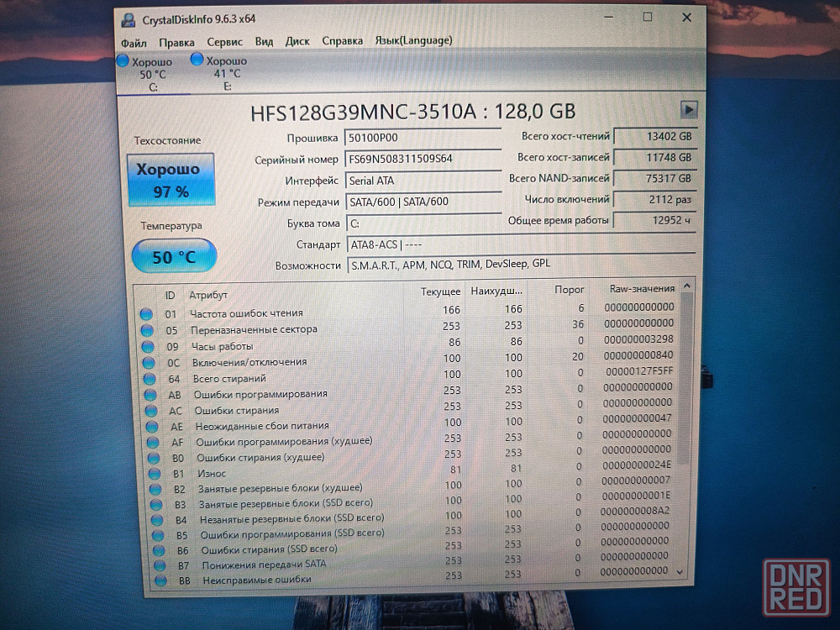Viewport: 840px width, 630px height.
Task: Click the status icon of row B1 Износ
Action: pyautogui.click(x=155, y=474)
